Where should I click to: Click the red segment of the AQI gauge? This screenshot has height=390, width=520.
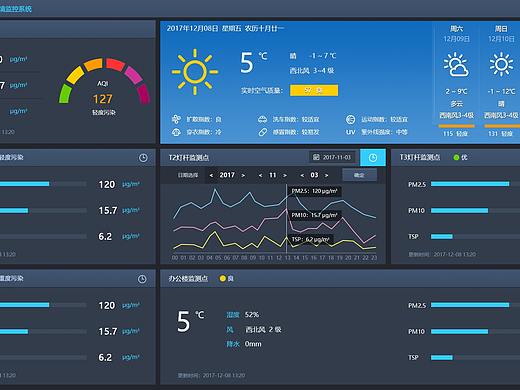tap(115, 64)
